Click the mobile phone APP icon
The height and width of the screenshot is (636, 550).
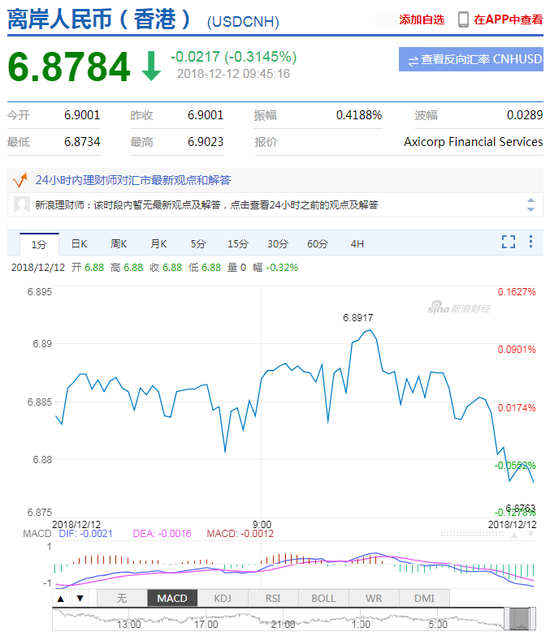(463, 19)
